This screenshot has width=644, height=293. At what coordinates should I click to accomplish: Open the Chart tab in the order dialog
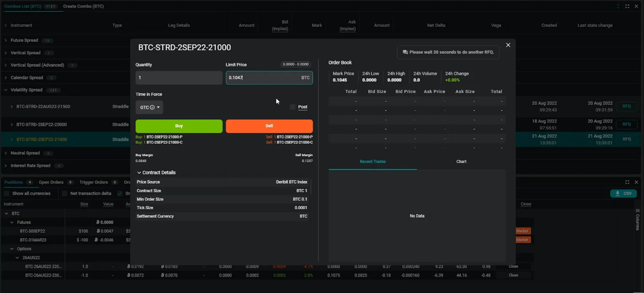[461, 162]
